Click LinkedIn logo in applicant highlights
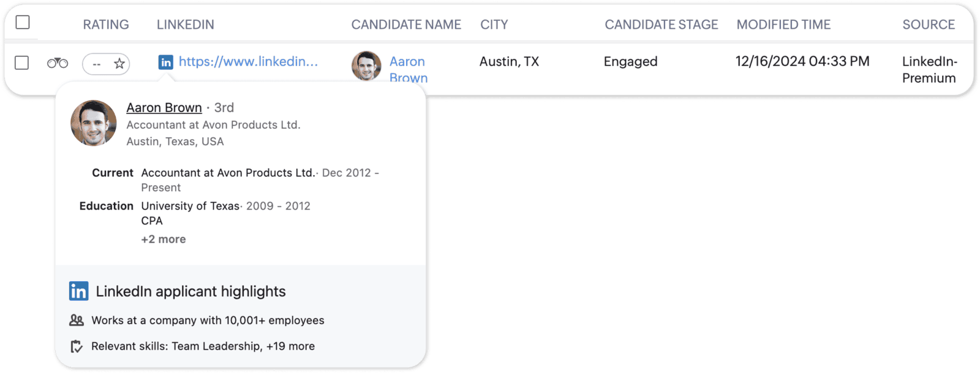The width and height of the screenshot is (980, 373). pos(79,291)
